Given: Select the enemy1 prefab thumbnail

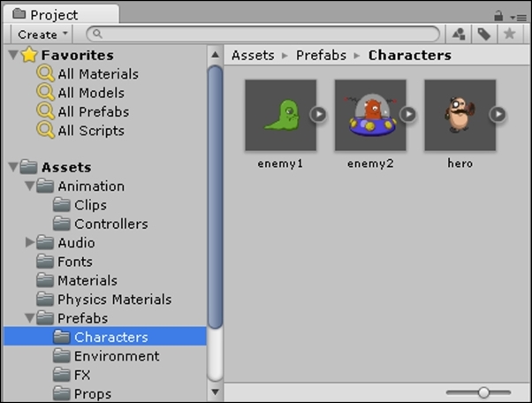Looking at the screenshot, I should pyautogui.click(x=281, y=116).
